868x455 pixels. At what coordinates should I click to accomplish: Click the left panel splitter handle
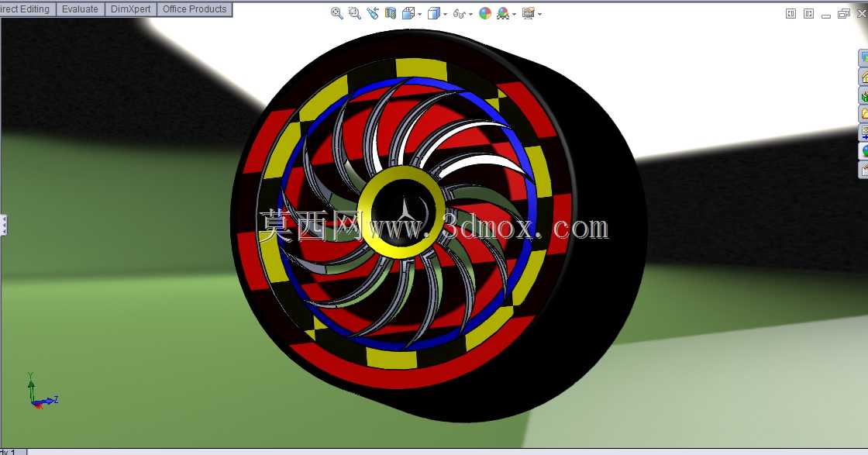coord(3,226)
